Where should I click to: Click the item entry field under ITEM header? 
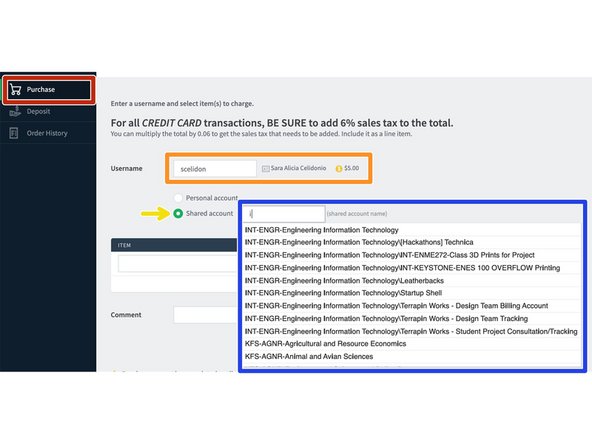(x=178, y=264)
